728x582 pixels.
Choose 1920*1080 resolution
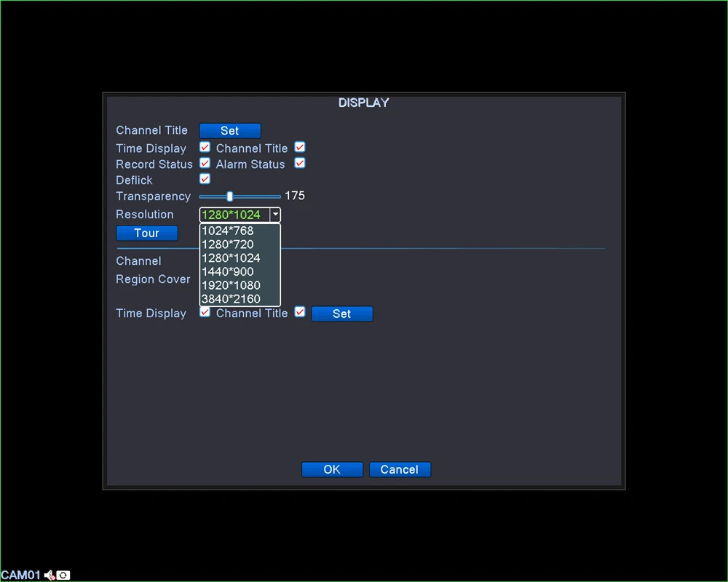(240, 285)
